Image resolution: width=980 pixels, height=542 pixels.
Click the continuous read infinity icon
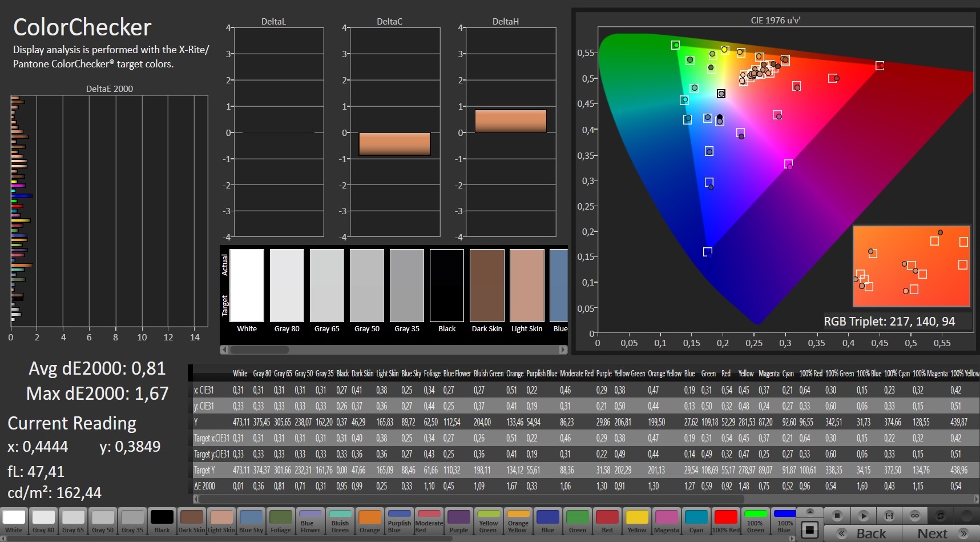click(x=915, y=516)
